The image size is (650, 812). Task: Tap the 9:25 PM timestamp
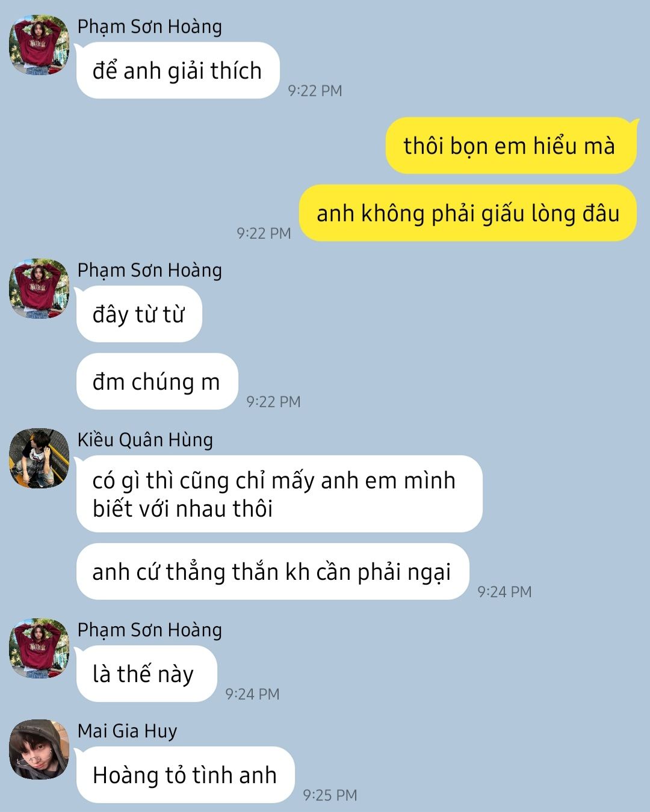330,795
